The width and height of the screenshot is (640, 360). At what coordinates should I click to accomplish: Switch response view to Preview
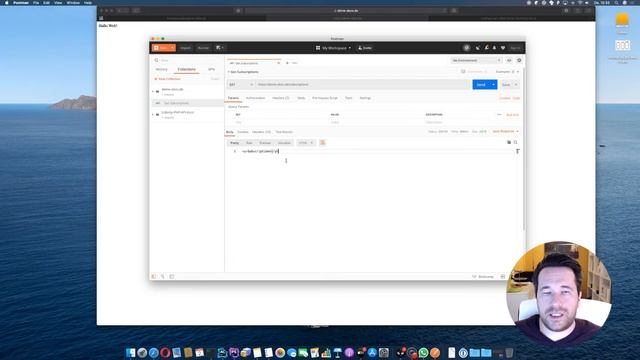coord(265,143)
